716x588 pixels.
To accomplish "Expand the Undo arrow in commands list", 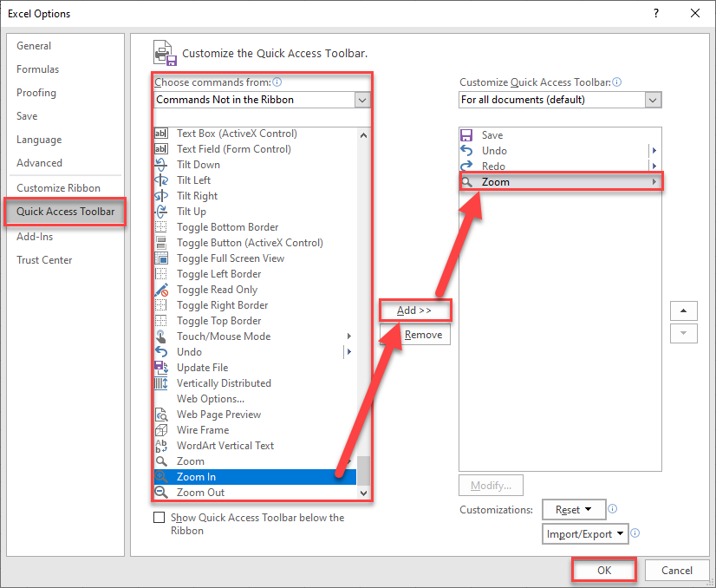I will point(349,352).
